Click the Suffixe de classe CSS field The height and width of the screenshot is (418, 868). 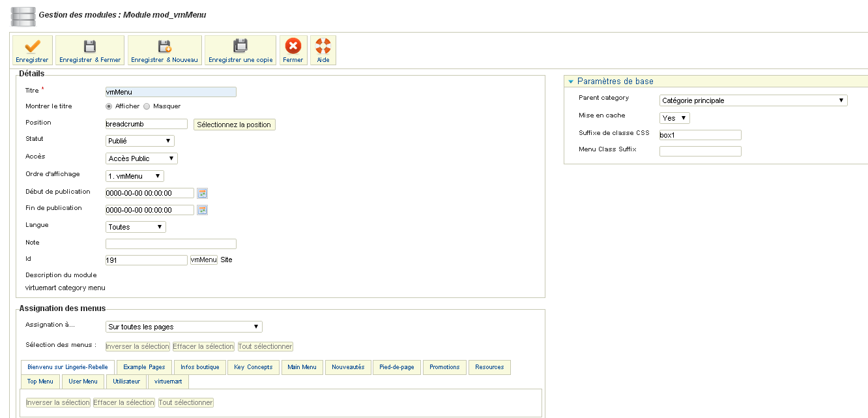(x=700, y=135)
